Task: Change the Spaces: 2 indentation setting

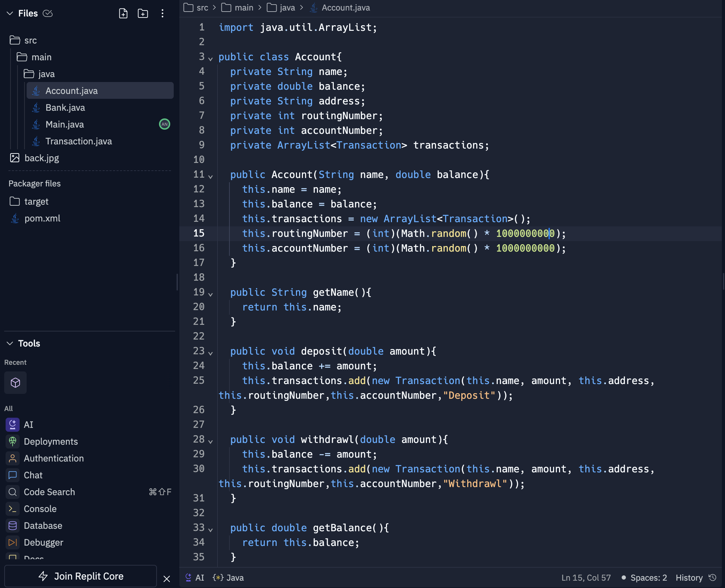Action: tap(648, 577)
